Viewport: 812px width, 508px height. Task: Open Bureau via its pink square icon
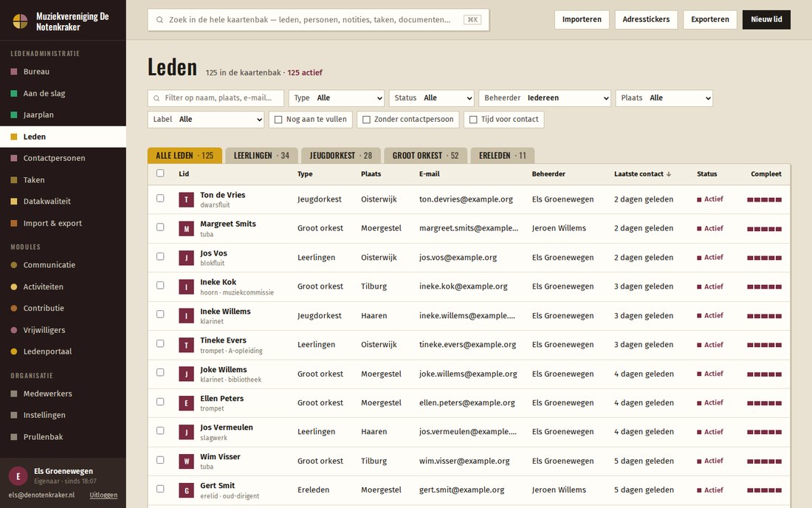tap(14, 72)
